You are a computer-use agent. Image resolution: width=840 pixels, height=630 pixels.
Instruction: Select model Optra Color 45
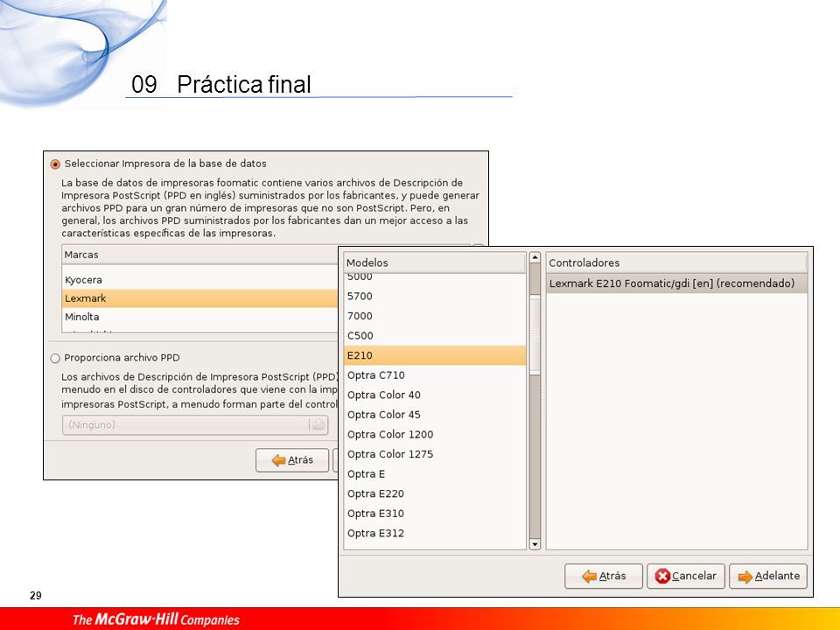pyautogui.click(x=435, y=415)
